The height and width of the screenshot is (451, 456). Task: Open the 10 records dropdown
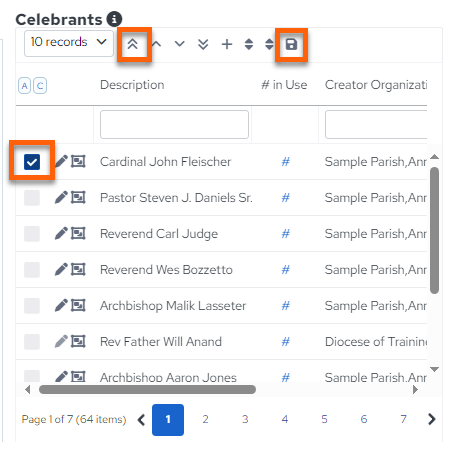coord(69,43)
